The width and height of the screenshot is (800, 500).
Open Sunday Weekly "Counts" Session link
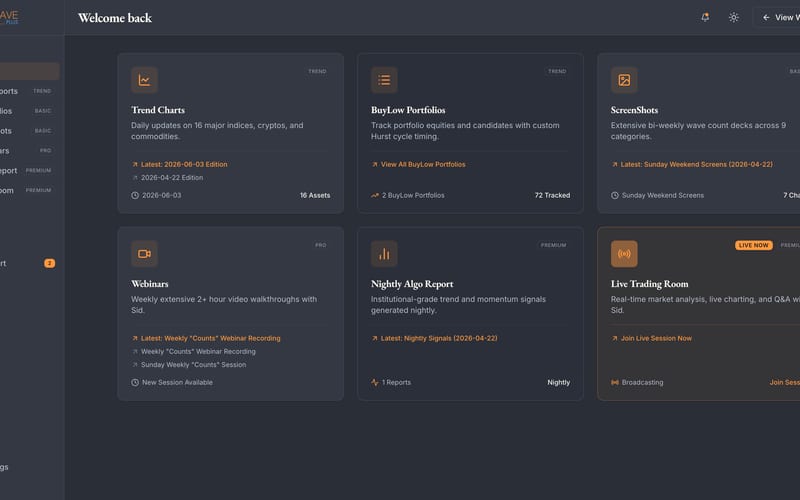tap(189, 365)
